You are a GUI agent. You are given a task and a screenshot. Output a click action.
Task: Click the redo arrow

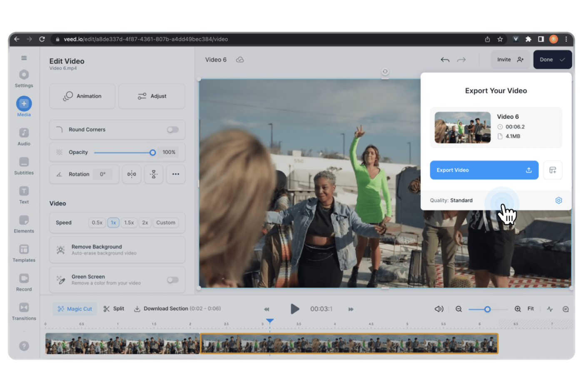tap(461, 60)
